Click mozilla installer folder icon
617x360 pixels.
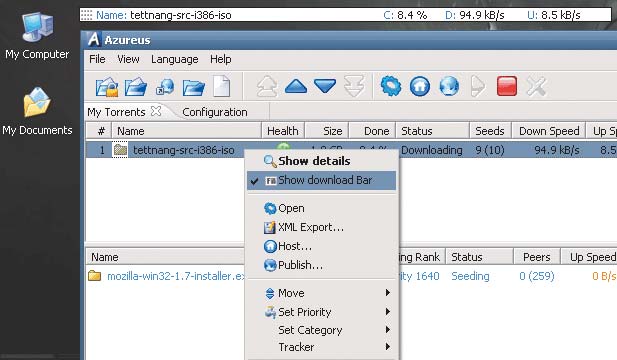click(x=94, y=275)
